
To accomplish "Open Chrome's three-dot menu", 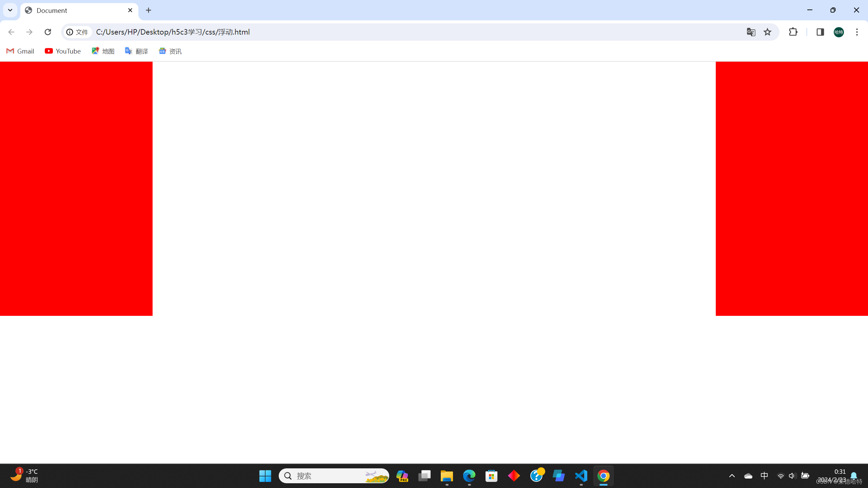I will [x=857, y=32].
